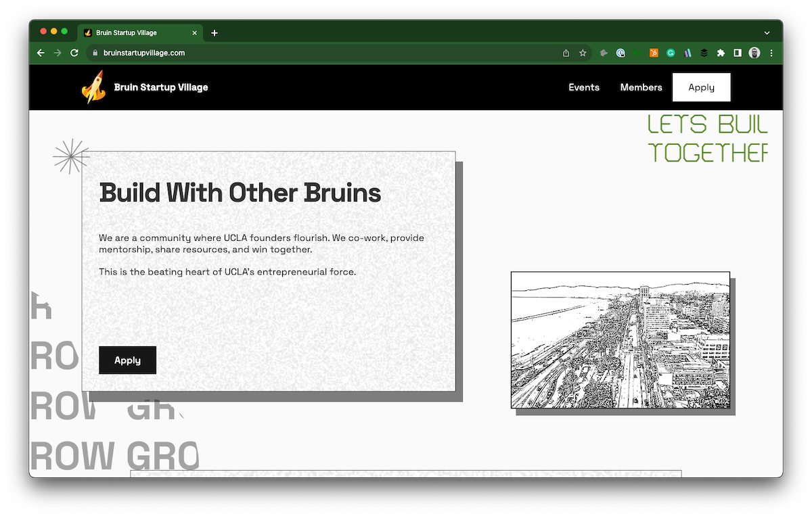Open the Grammarly extension icon

coord(671,53)
